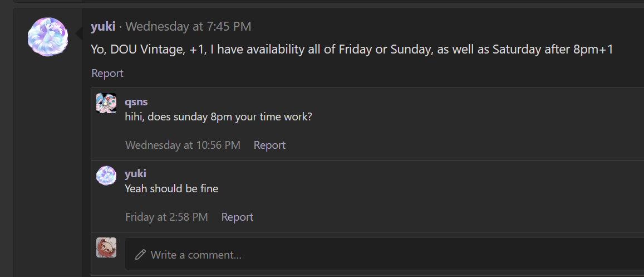Click the pencil icon in the comment field
The width and height of the screenshot is (644, 277).
pos(140,254)
